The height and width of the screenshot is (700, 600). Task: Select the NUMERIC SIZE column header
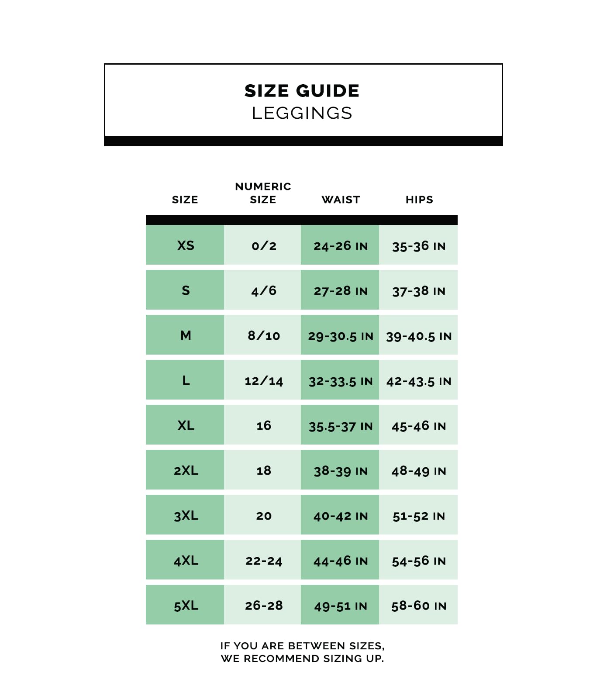(x=263, y=193)
